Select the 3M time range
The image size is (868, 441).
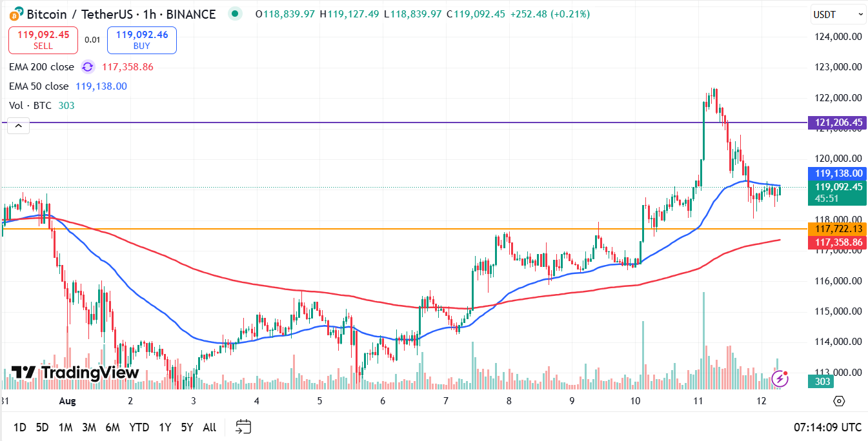pyautogui.click(x=89, y=427)
